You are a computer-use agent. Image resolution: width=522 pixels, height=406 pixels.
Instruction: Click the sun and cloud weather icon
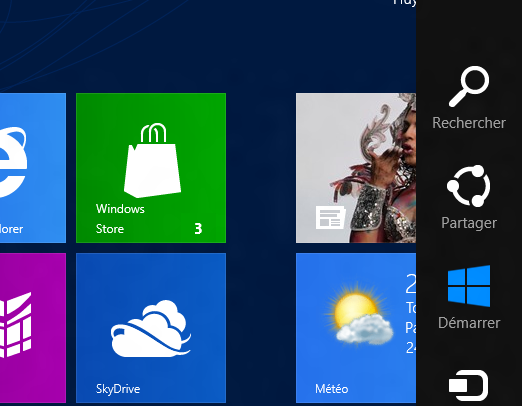coord(359,314)
